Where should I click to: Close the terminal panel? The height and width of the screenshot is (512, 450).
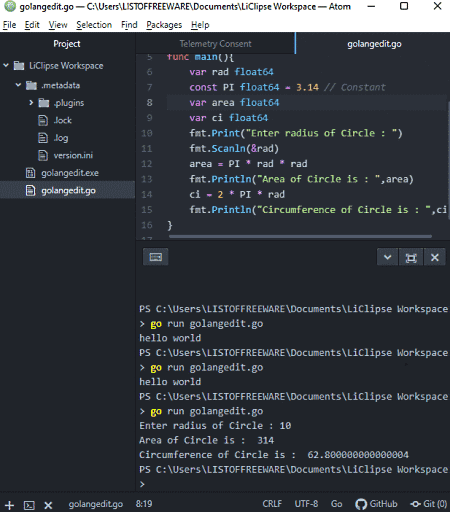tap(435, 257)
